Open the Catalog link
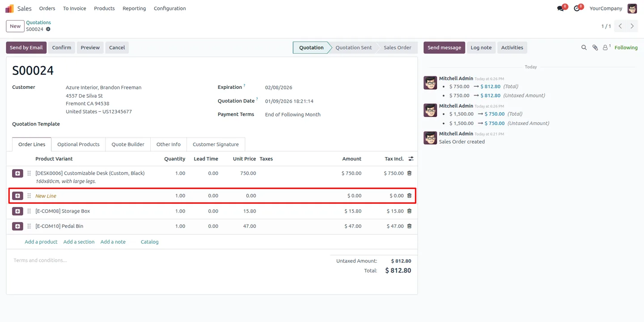Viewport: 644px width, 322px height. tap(150, 242)
